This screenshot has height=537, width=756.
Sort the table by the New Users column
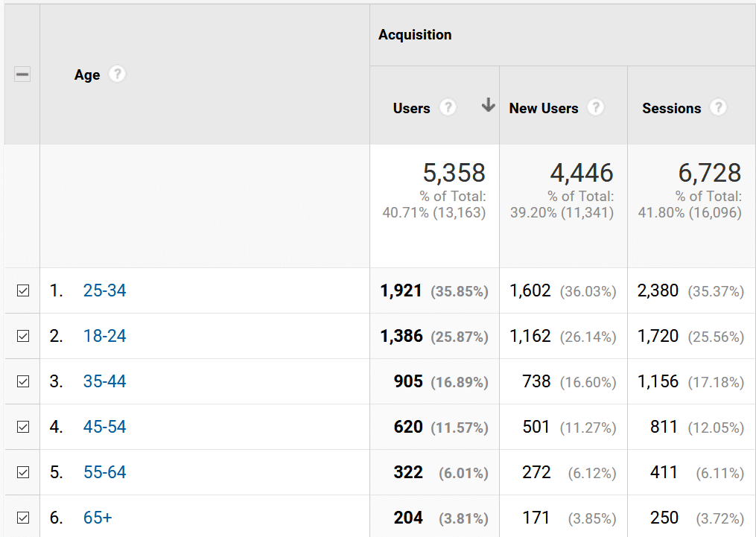(x=543, y=107)
